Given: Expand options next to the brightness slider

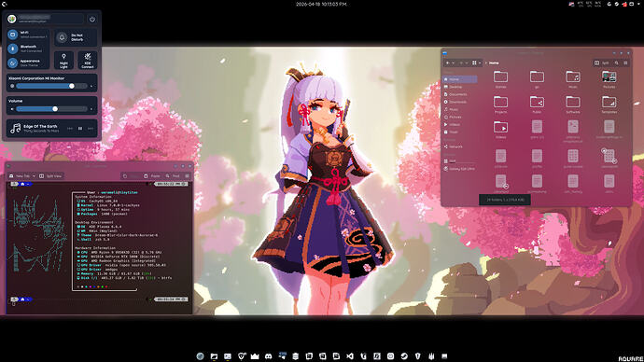Looking at the screenshot, I should (x=91, y=86).
